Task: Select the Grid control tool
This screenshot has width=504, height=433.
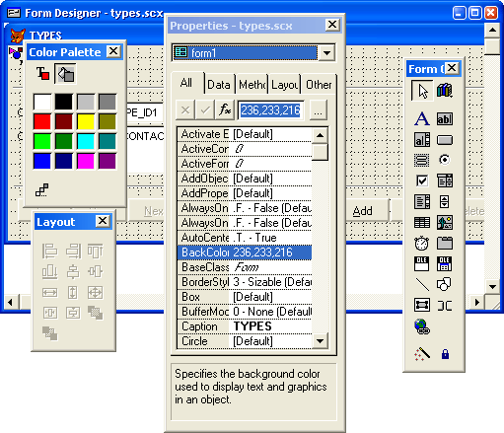Action: 422,223
